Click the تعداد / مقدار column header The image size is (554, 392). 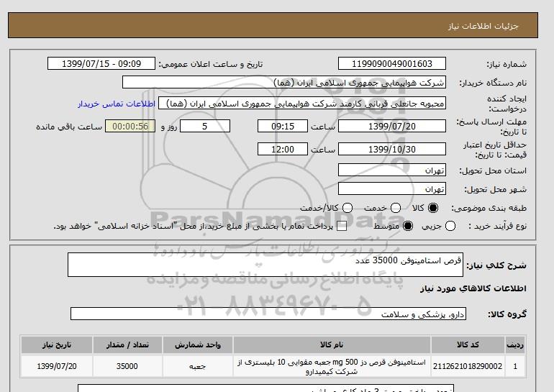(127, 345)
